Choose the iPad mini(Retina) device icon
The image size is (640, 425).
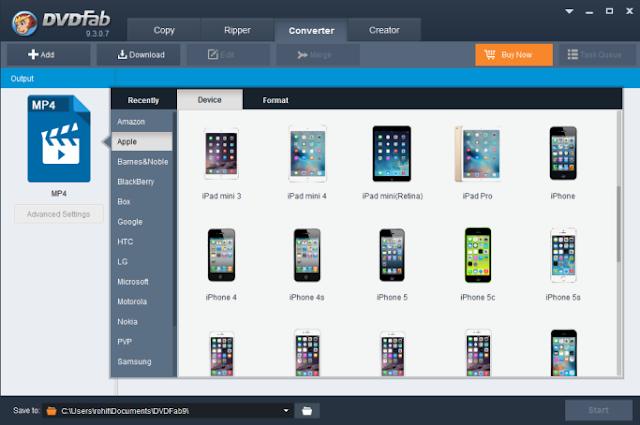click(392, 154)
